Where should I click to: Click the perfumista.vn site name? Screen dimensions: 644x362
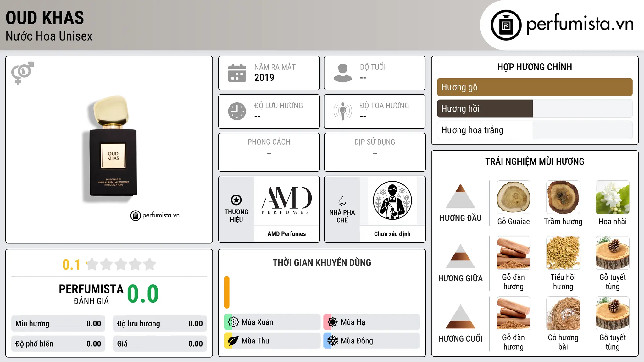[580, 24]
